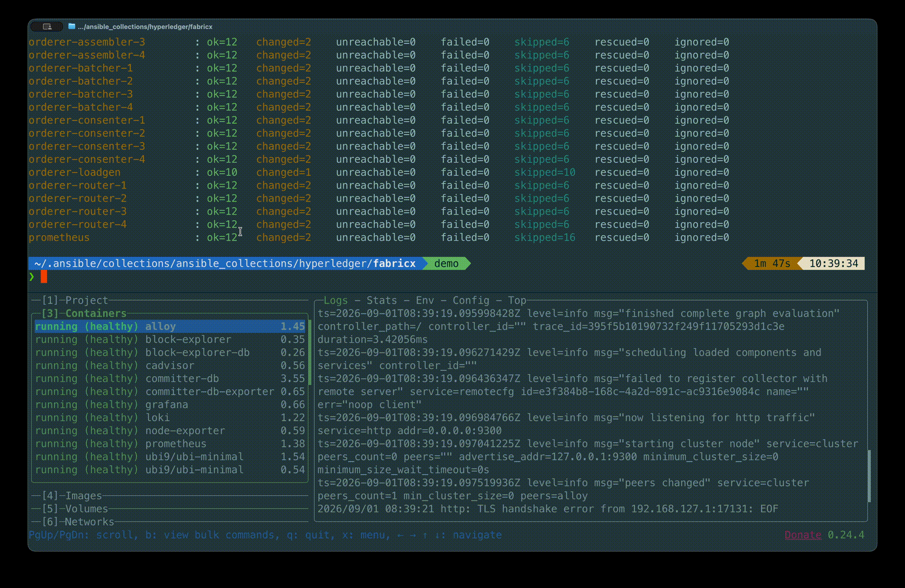Image resolution: width=905 pixels, height=588 pixels.
Task: Click the TLS handshake error log line
Action: (548, 509)
